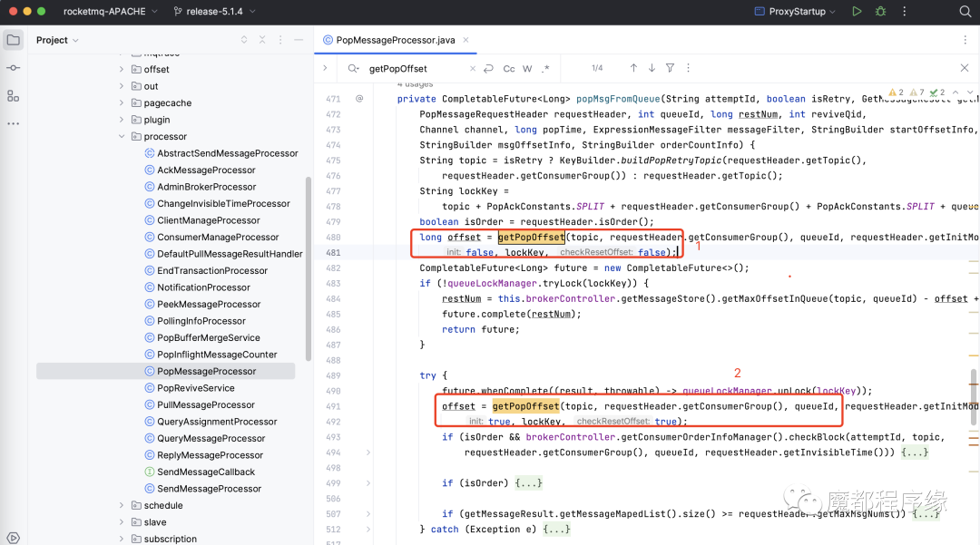Expand folded code at line 494
980x545 pixels.
point(368,453)
